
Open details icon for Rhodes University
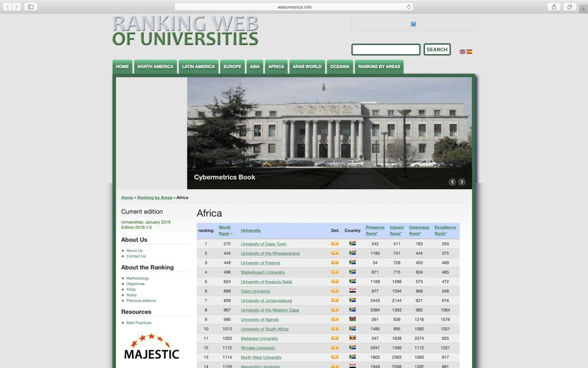tap(335, 347)
